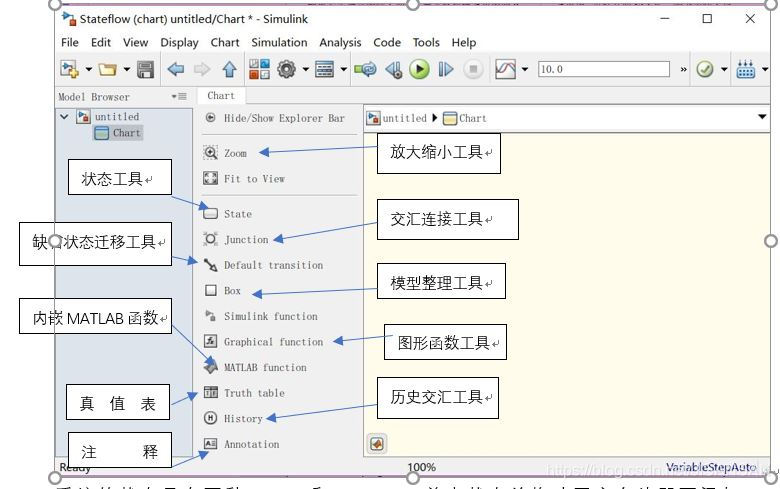The width and height of the screenshot is (780, 489).
Task: Open the View menu
Action: (x=135, y=43)
